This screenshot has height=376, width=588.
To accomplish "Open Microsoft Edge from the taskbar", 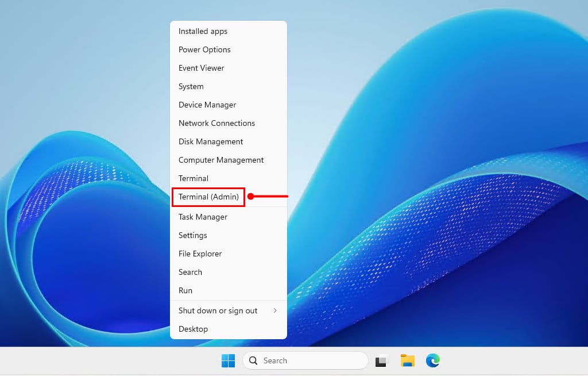I will [x=432, y=360].
